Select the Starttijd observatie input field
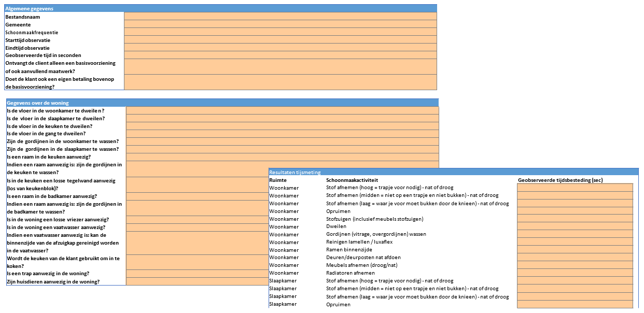This screenshot has width=644, height=313. [280, 40]
